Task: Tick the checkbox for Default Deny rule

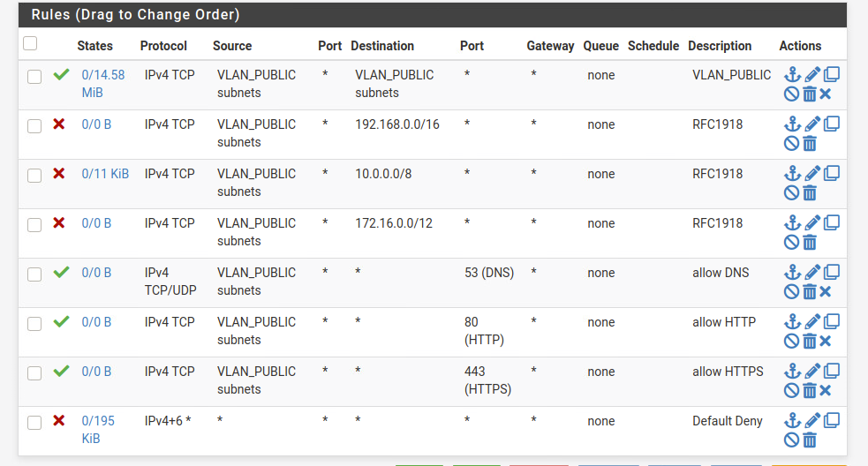Action: pyautogui.click(x=34, y=422)
